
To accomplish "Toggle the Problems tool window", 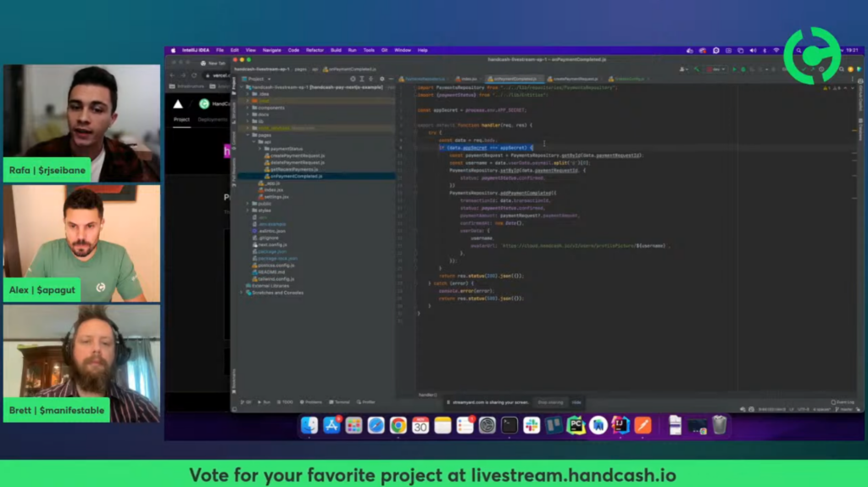I will click(311, 402).
